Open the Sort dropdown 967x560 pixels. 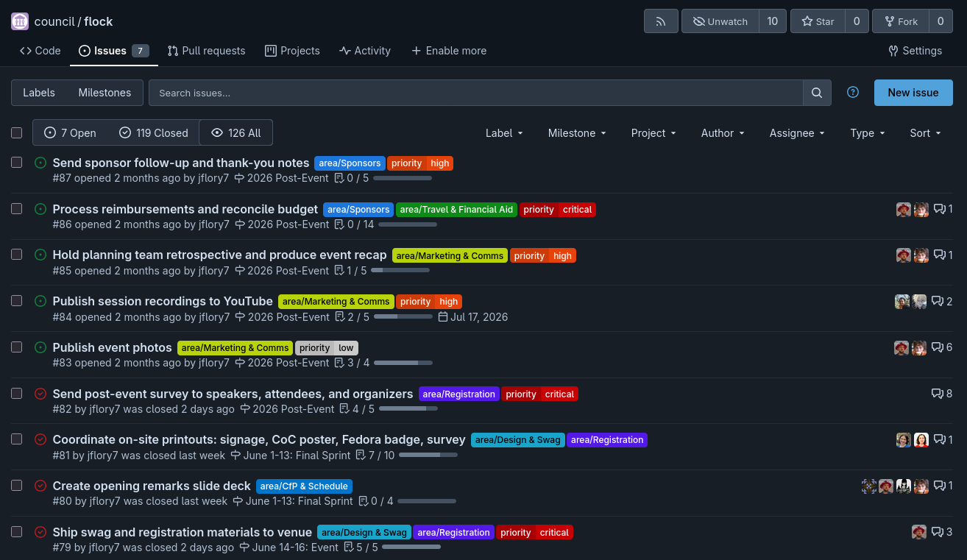pyautogui.click(x=925, y=133)
